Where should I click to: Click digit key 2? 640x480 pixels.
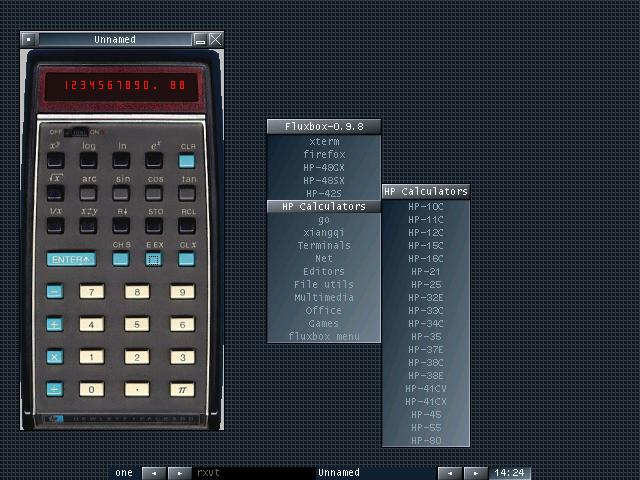point(137,357)
